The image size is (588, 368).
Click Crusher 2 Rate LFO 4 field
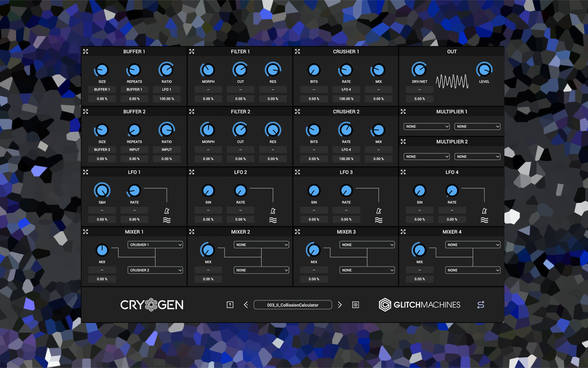click(346, 149)
